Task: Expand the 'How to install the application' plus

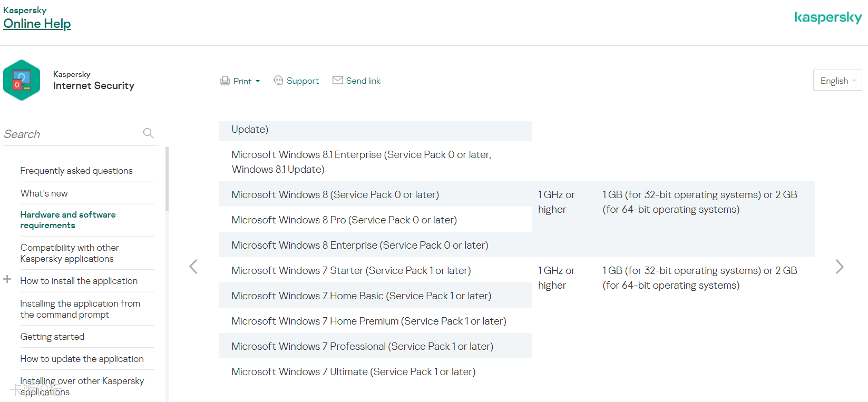Action: [7, 279]
